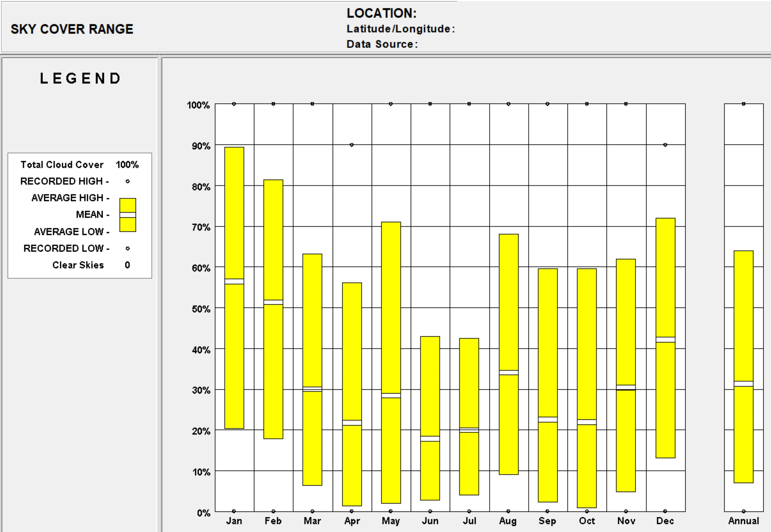Click the 'Jan' x-axis label
The height and width of the screenshot is (532, 771).
tap(234, 521)
